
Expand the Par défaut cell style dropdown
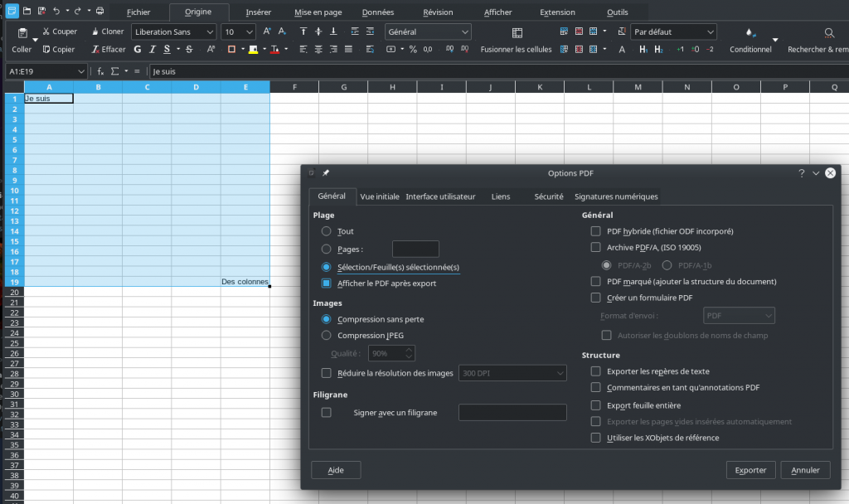coord(710,31)
